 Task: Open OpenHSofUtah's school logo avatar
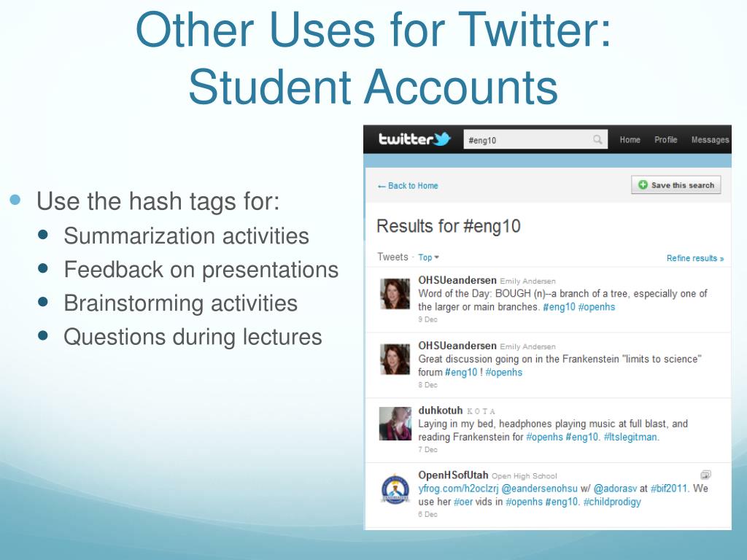coord(395,489)
